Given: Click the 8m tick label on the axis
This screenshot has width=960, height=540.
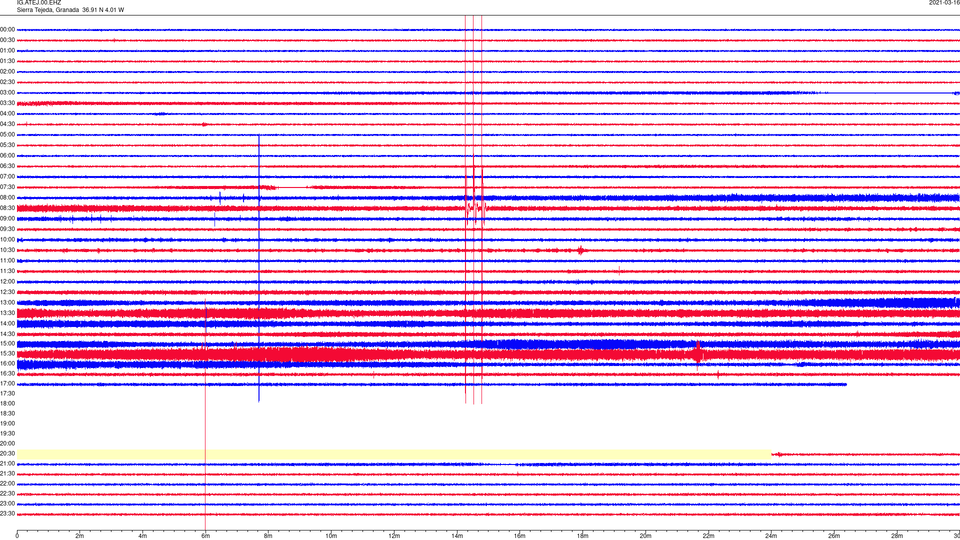Looking at the screenshot, I should 268,536.
